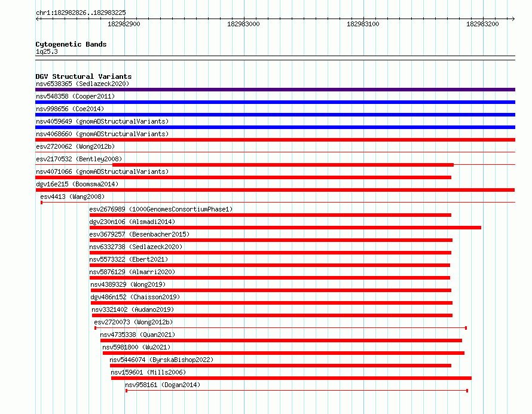Click the red bar under nsv5446074
The width and height of the screenshot is (532, 414).
pyautogui.click(x=280, y=366)
